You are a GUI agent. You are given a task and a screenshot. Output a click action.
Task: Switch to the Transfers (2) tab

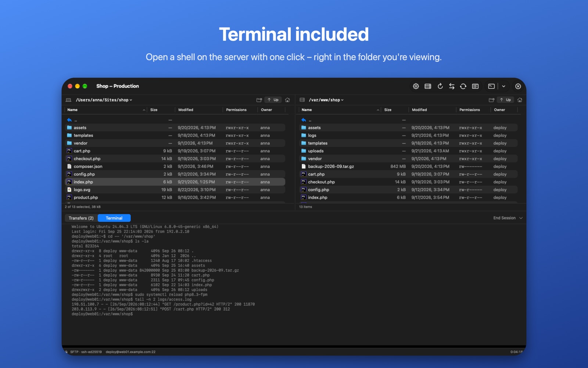click(81, 218)
